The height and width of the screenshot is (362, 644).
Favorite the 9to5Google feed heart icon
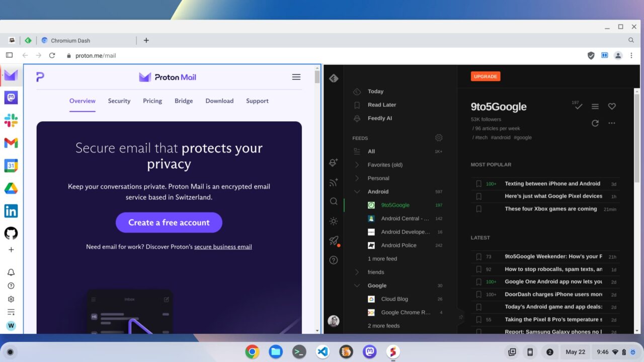(x=612, y=107)
